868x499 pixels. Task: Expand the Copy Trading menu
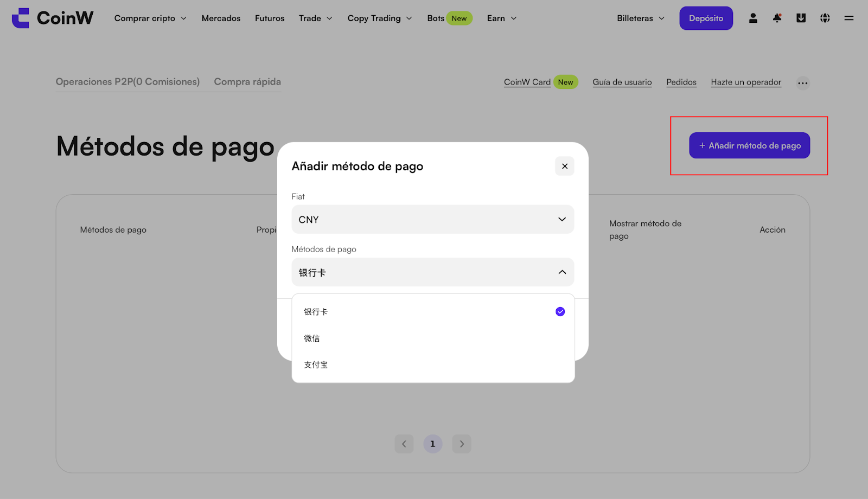pyautogui.click(x=380, y=18)
